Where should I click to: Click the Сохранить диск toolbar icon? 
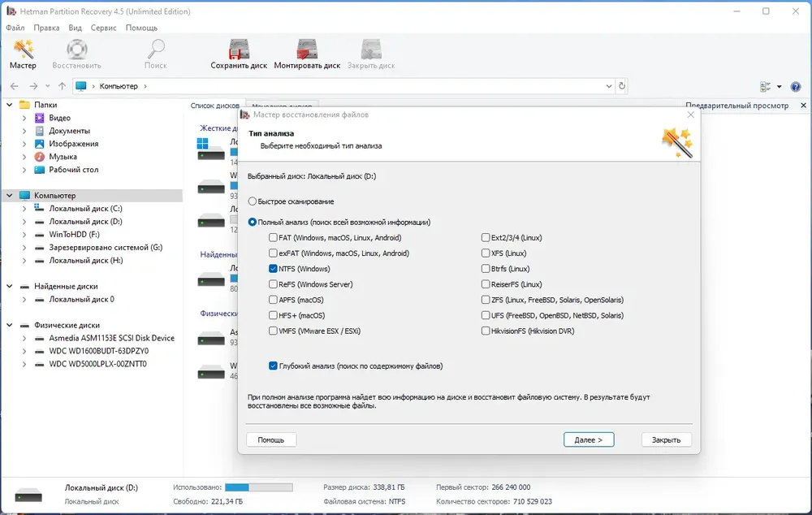tap(239, 54)
